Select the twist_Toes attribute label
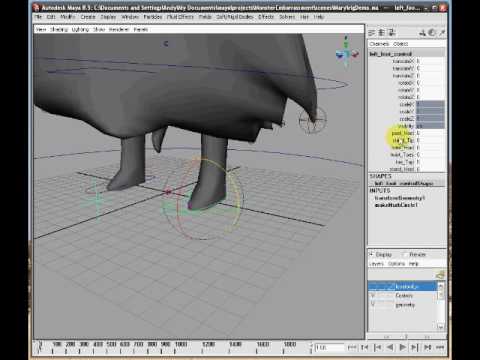Image resolution: width=480 pixels, height=360 pixels. click(402, 155)
